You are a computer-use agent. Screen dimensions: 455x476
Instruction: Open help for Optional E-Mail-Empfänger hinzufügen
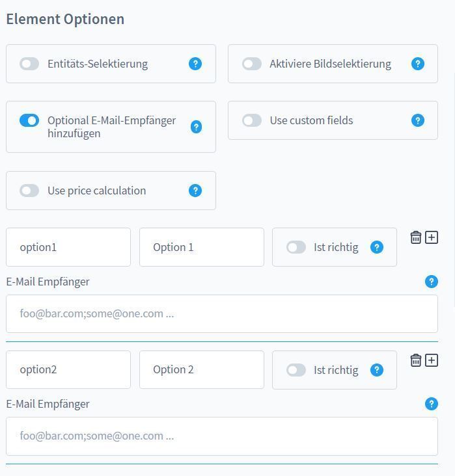(196, 127)
